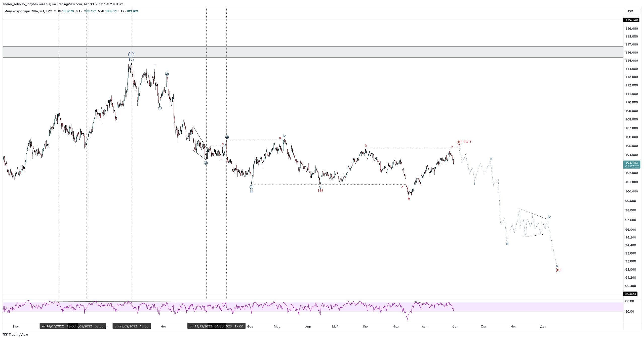Screen dimensions: 644x339
Task: Select the circled ① wave label
Action: coord(160,108)
